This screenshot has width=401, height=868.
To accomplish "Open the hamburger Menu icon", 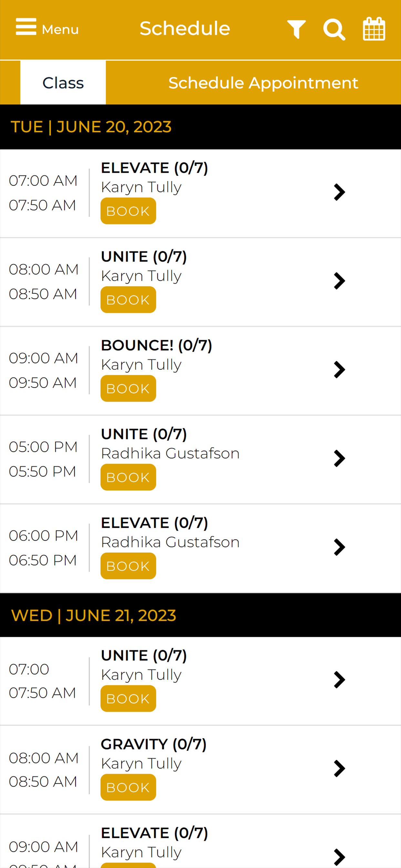I will (x=26, y=26).
